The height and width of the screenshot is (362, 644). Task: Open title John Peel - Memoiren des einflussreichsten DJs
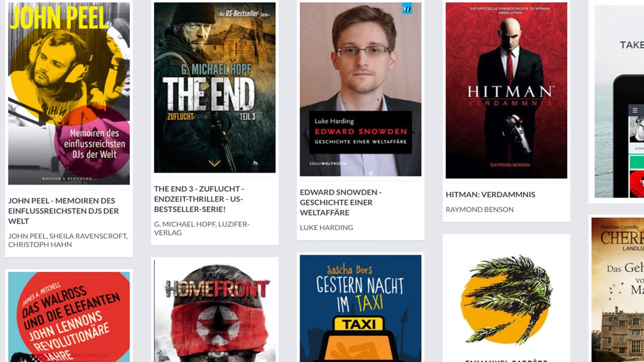coord(64,211)
